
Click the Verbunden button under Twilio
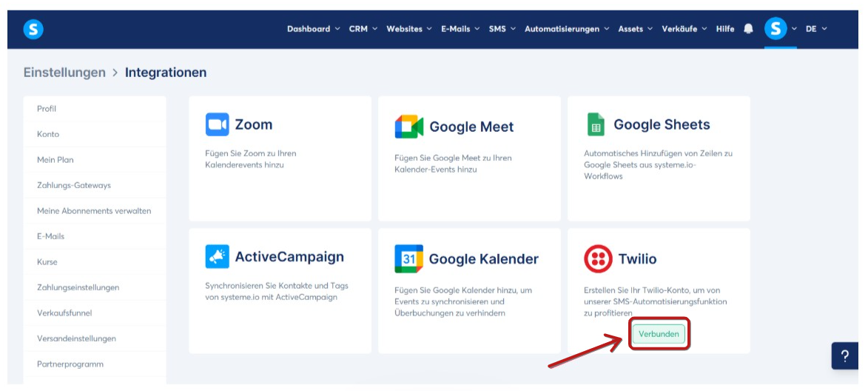pyautogui.click(x=659, y=334)
